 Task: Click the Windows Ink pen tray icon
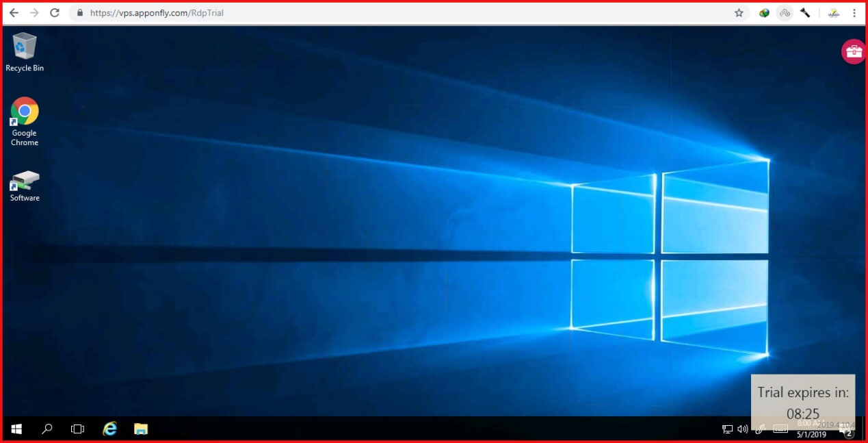[x=760, y=429]
